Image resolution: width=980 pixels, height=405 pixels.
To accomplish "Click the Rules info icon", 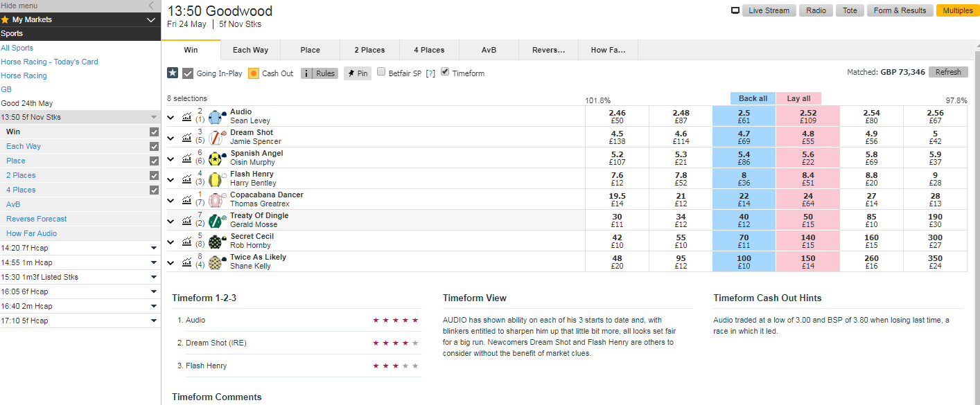I will coord(306,73).
